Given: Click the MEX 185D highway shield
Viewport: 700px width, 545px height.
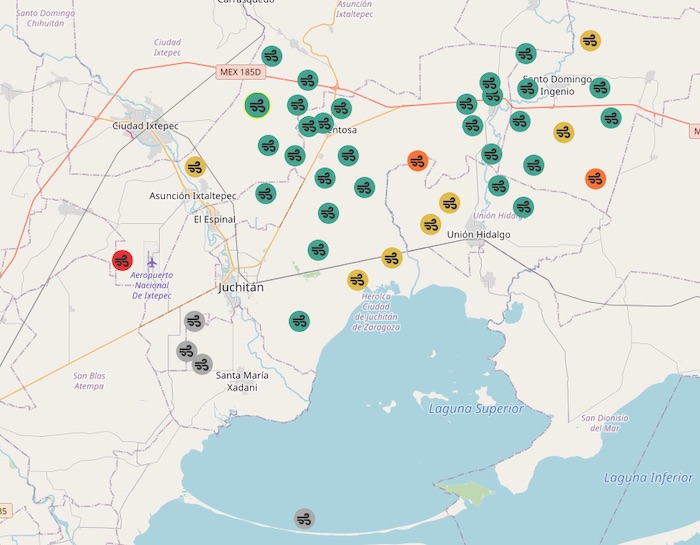Looking at the screenshot, I should coord(239,73).
